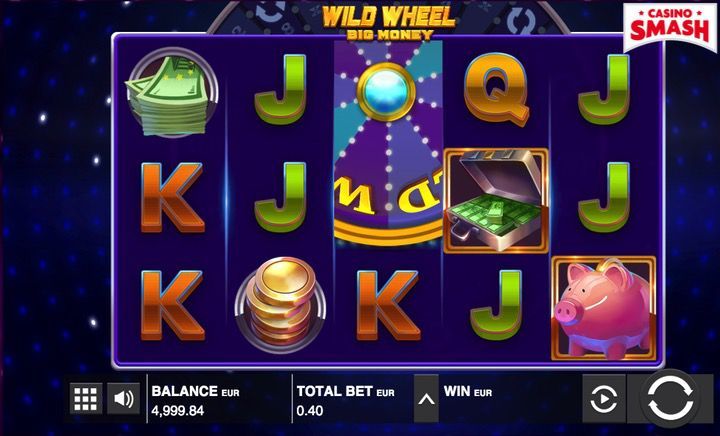Click the blue gem wheel center
Viewport: 720px width, 436px height.
click(x=386, y=91)
